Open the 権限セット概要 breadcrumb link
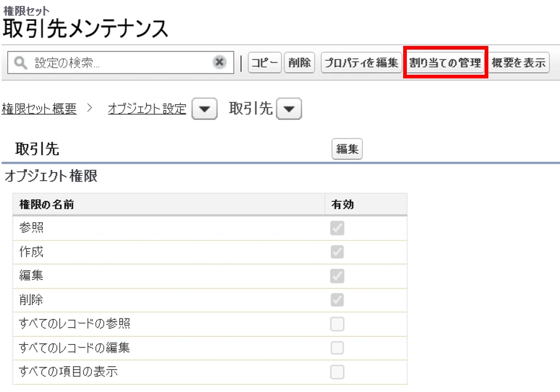 tap(39, 108)
